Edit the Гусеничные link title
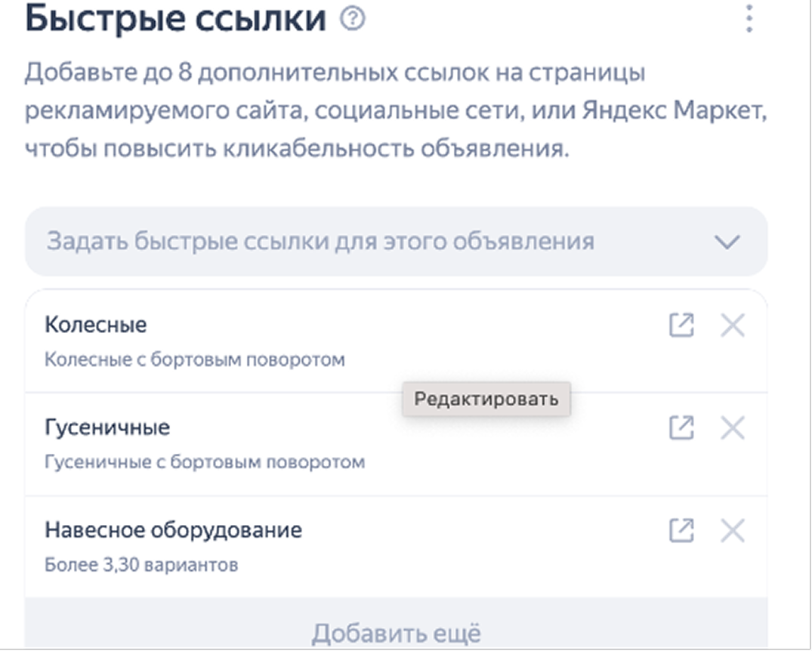 [107, 427]
